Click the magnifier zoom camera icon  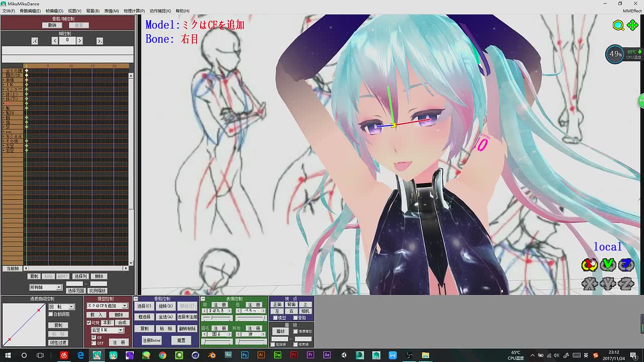[618, 25]
